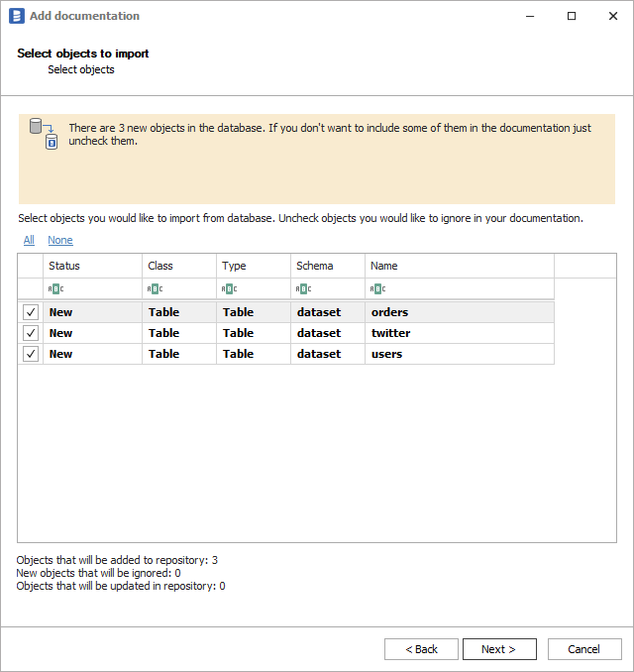Sort by the Status column header
Screen dimensions: 634x672
[x=92, y=266]
